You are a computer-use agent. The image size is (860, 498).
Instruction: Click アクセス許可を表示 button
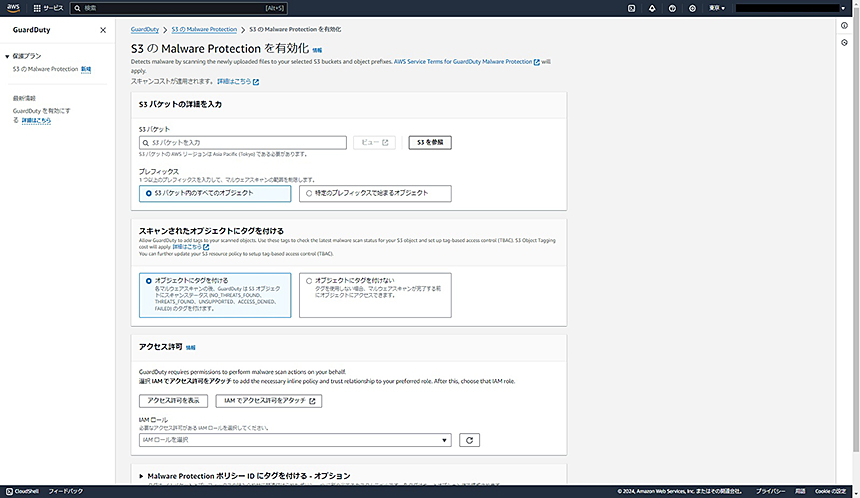tap(173, 401)
